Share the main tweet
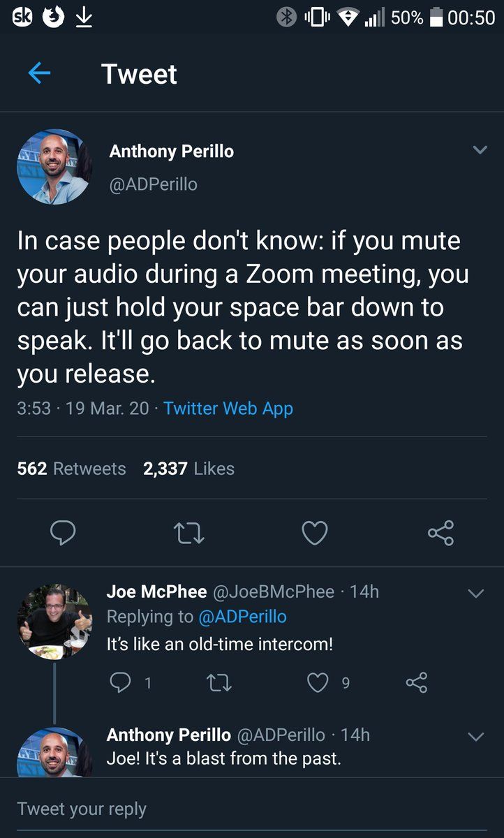Screen dimensions: 504x838 440,534
